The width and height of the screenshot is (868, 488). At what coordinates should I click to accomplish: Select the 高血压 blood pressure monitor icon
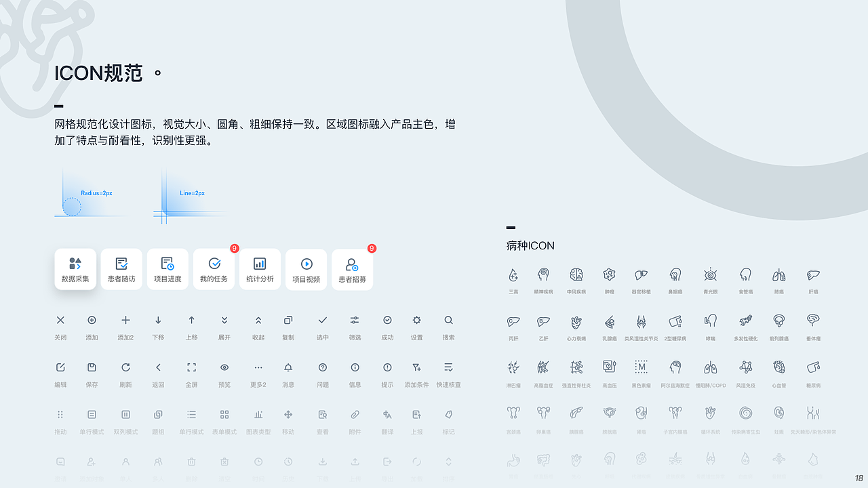coord(609,367)
